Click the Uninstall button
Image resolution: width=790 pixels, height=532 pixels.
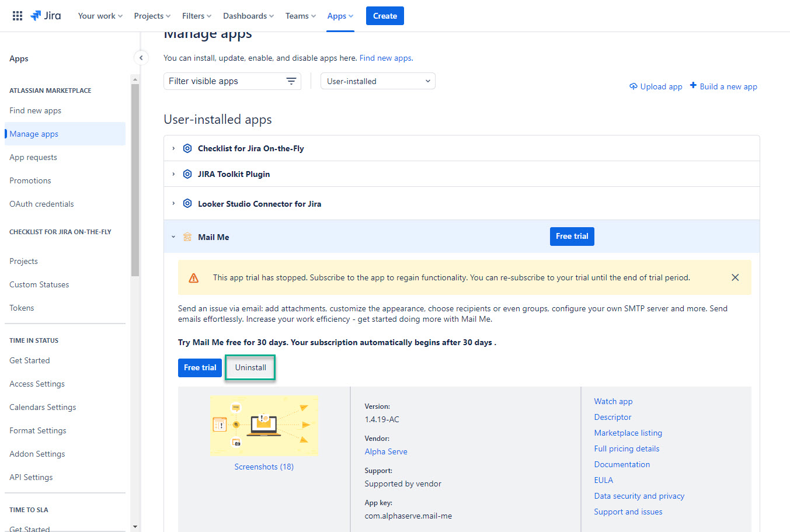pos(250,367)
